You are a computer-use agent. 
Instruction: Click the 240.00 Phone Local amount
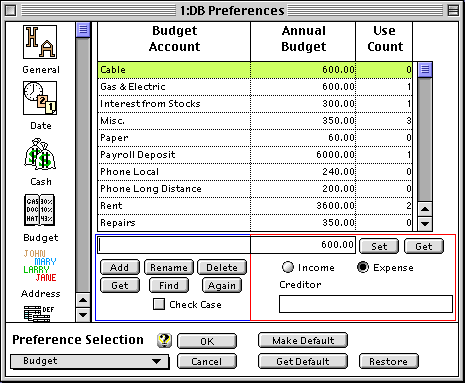tap(338, 172)
